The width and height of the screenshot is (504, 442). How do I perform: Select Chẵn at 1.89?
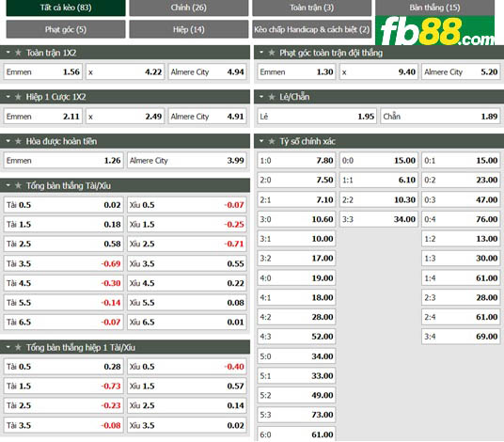point(440,116)
